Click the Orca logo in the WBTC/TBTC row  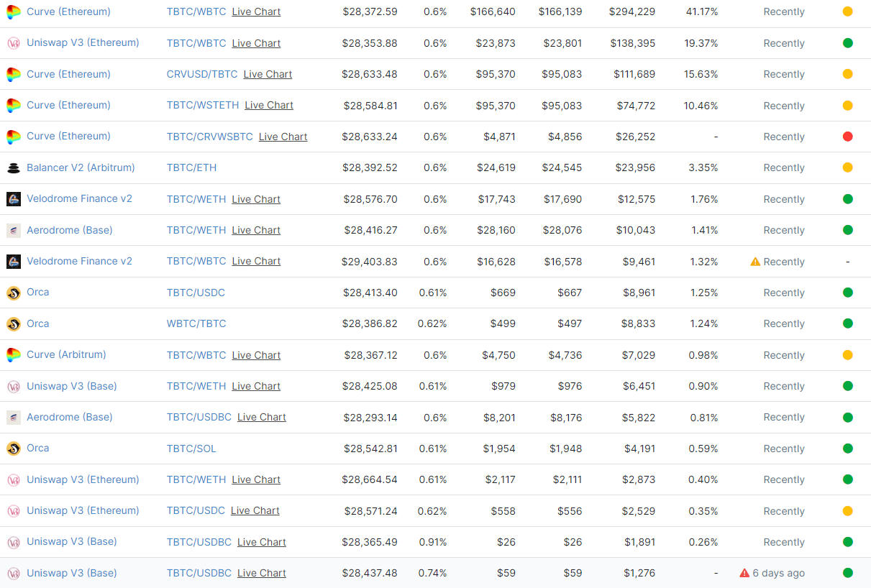[13, 323]
